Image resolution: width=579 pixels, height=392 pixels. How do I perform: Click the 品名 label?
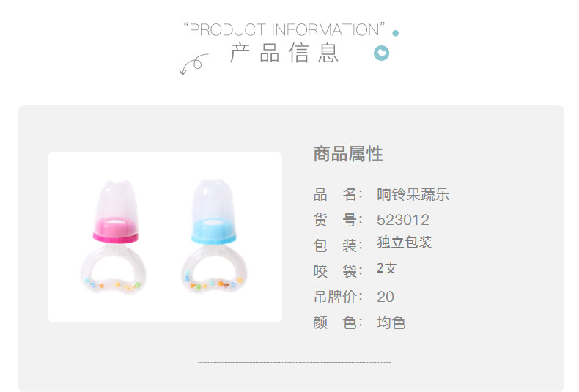tap(338, 194)
